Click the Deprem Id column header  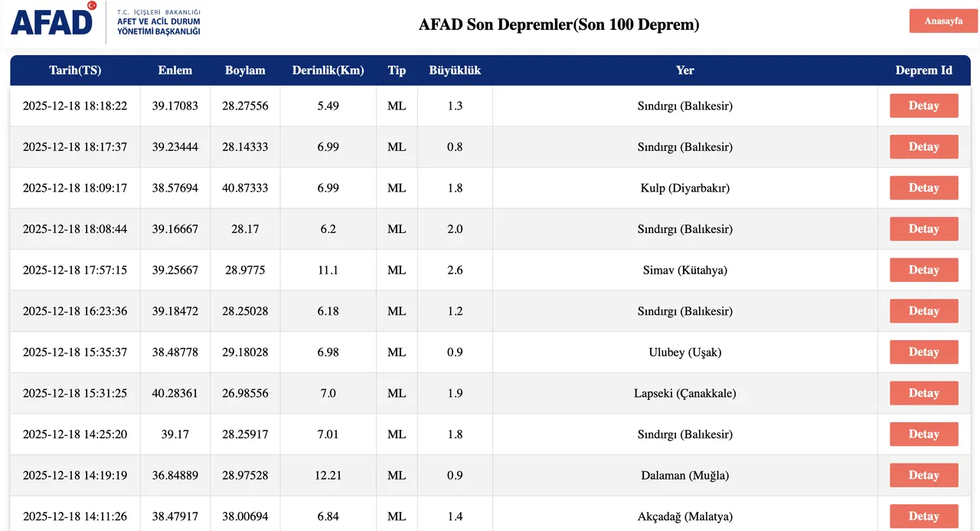(923, 70)
